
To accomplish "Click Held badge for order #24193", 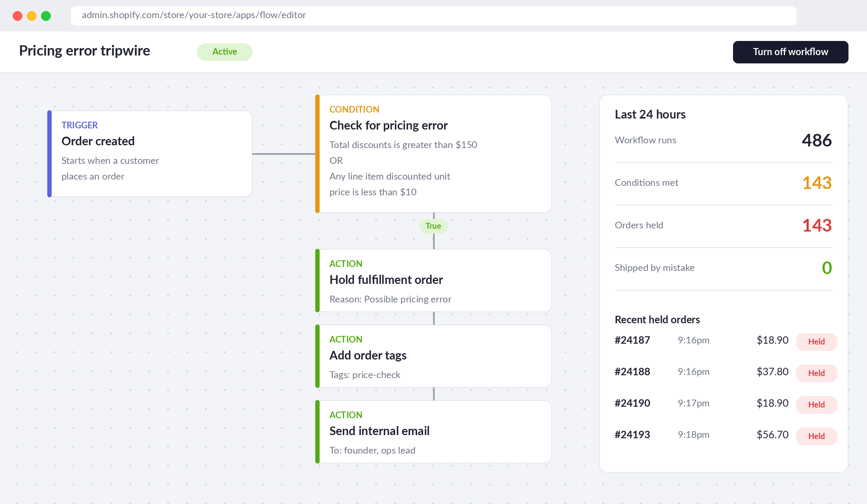I will coord(817,436).
